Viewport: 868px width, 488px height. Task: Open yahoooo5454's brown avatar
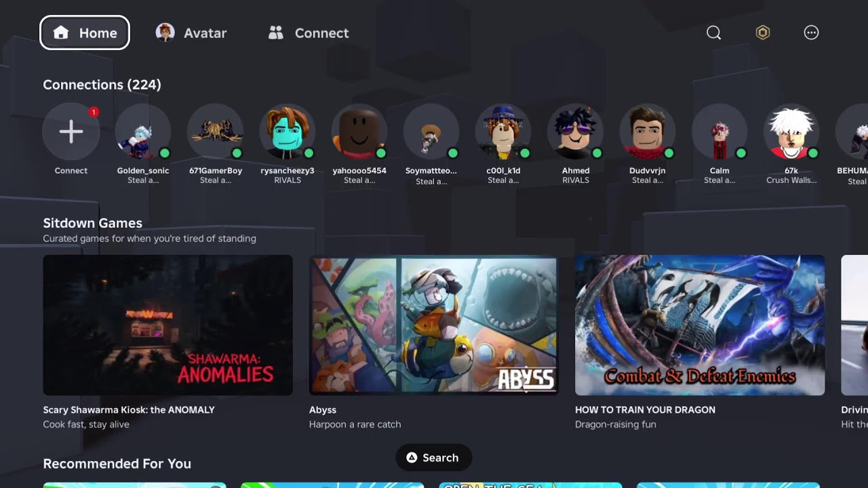click(x=359, y=131)
